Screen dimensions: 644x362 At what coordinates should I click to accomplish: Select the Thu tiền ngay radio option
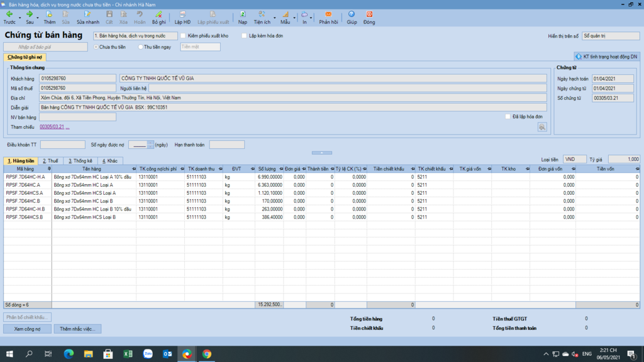140,47
